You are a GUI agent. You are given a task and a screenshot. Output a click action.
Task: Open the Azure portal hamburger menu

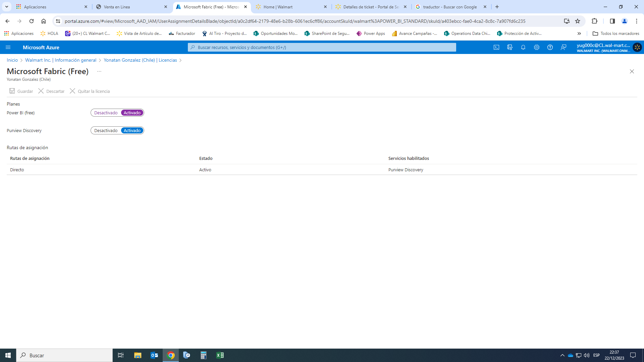point(8,47)
